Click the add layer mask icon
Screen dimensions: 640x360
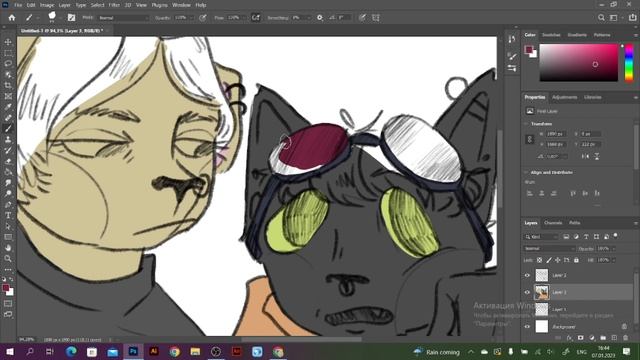click(x=581, y=338)
